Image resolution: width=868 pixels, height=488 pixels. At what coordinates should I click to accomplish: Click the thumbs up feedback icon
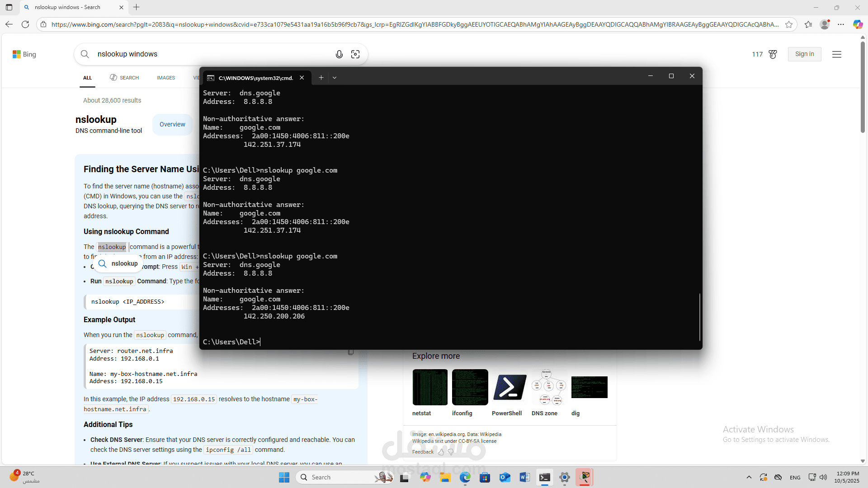[x=441, y=452]
